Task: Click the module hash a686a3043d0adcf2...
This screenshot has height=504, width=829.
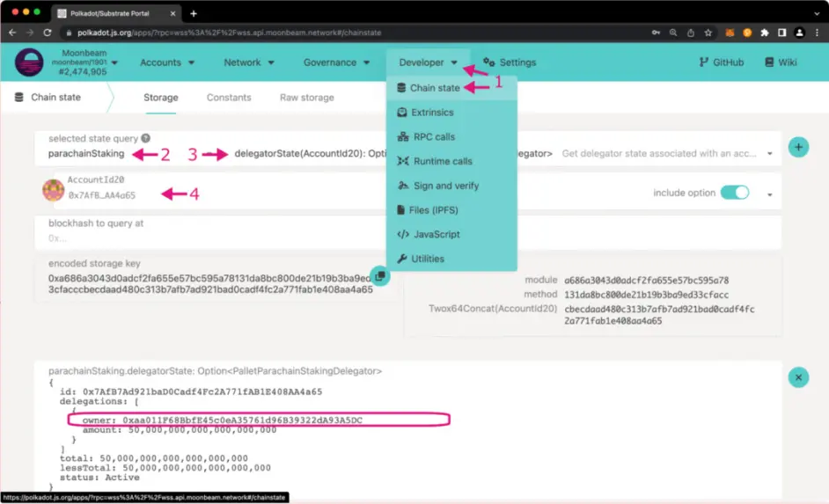Action: [x=646, y=280]
